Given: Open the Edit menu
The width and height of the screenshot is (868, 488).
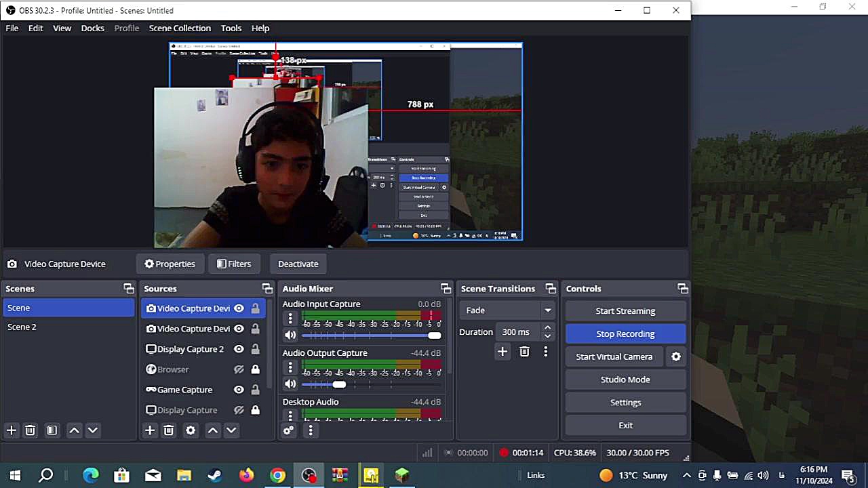Looking at the screenshot, I should (x=36, y=28).
